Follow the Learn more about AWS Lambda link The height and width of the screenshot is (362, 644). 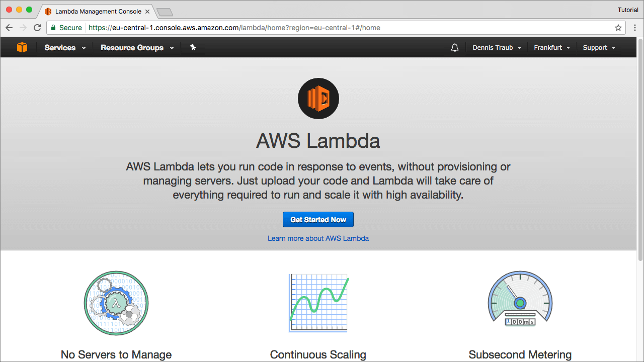[x=318, y=238]
